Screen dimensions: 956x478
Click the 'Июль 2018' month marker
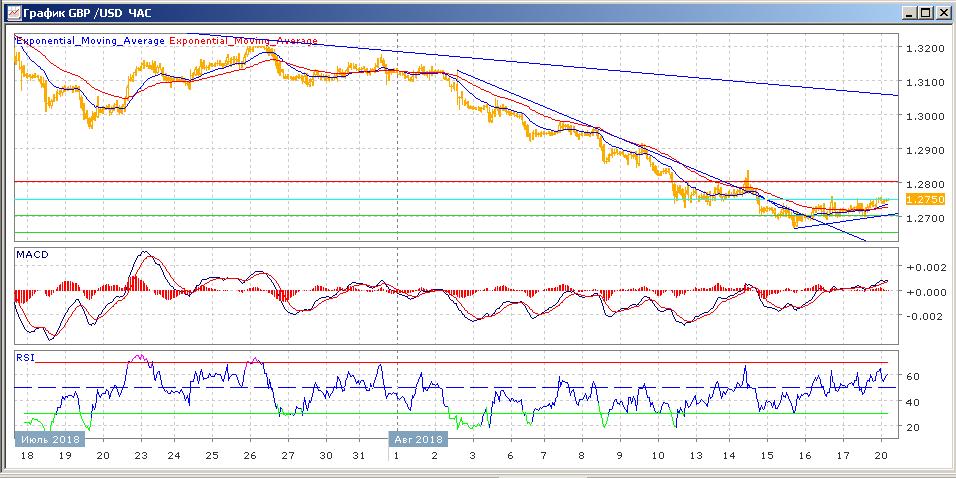(46, 439)
